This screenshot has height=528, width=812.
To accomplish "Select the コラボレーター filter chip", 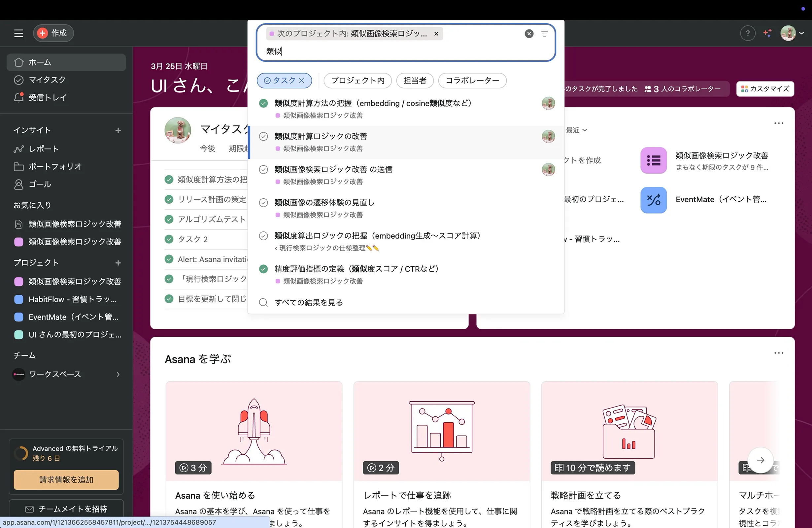I will tap(472, 81).
